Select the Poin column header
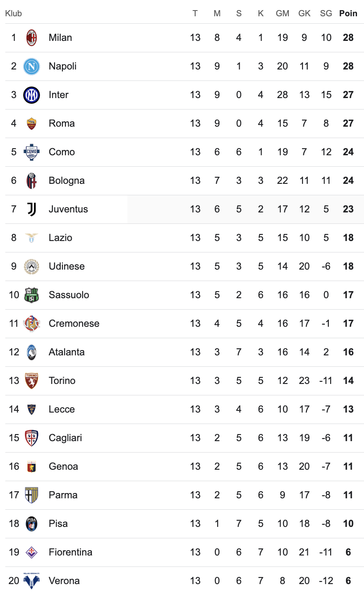This screenshot has width=364, height=592. pyautogui.click(x=348, y=14)
